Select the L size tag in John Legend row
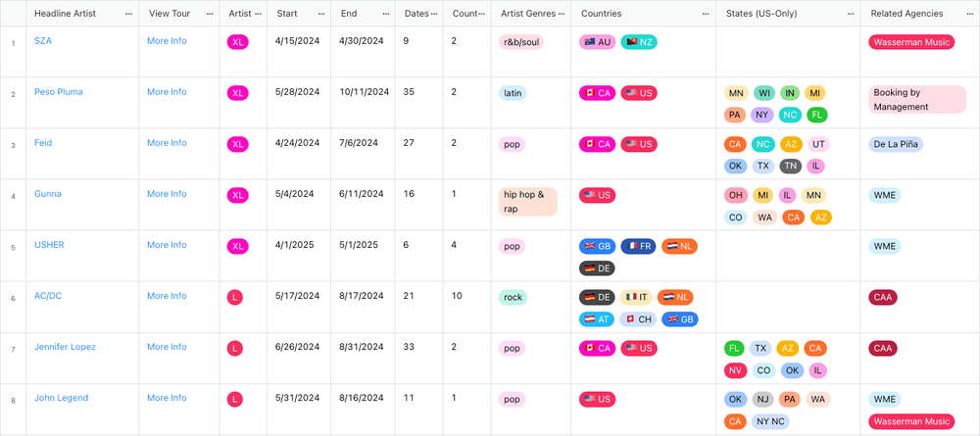Image resolution: width=980 pixels, height=436 pixels. [234, 399]
